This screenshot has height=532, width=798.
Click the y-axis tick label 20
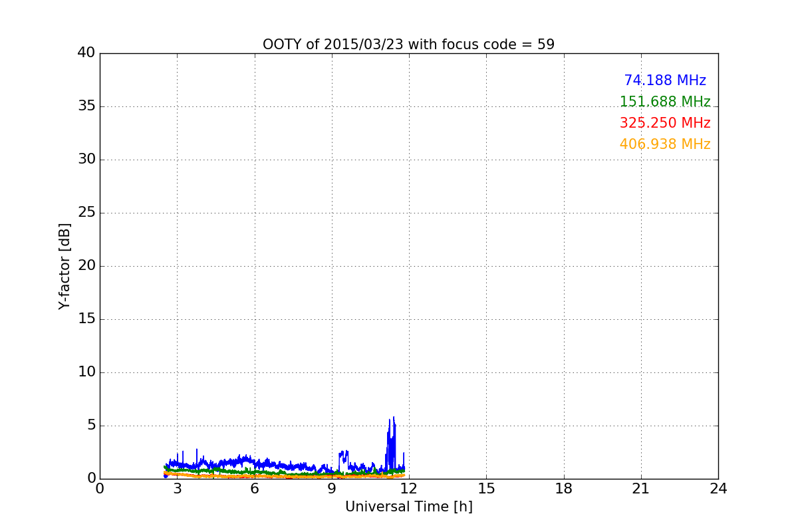86,266
